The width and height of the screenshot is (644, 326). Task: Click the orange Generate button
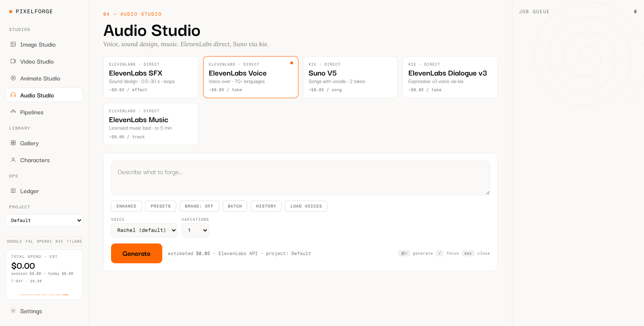[137, 254]
